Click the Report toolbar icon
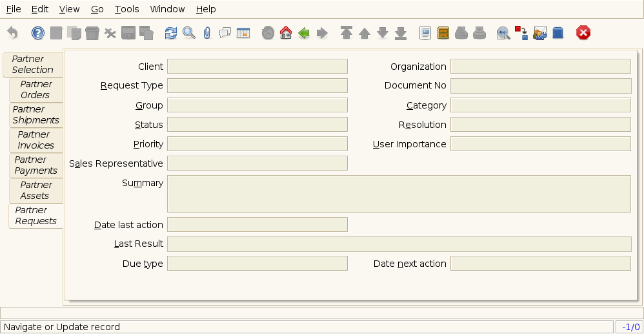Screen dimensions: 644x334 (425, 33)
